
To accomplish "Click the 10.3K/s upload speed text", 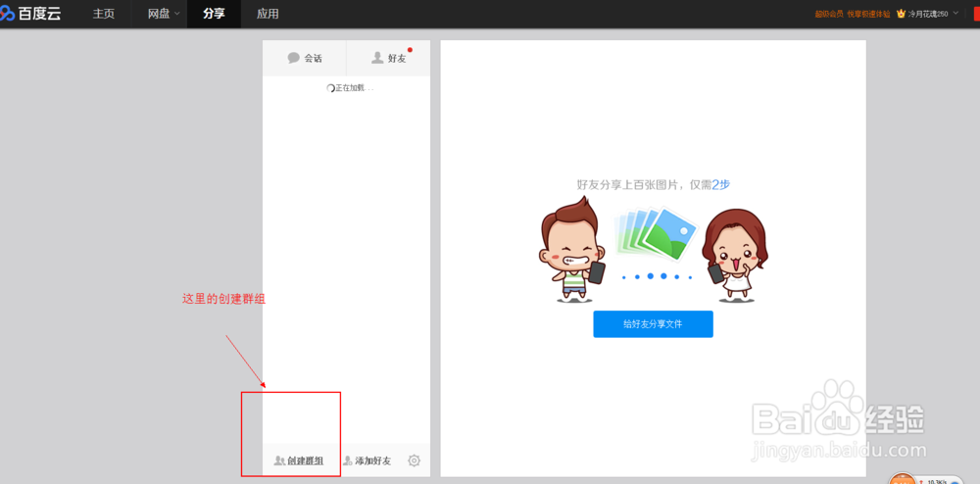I will 937,481.
